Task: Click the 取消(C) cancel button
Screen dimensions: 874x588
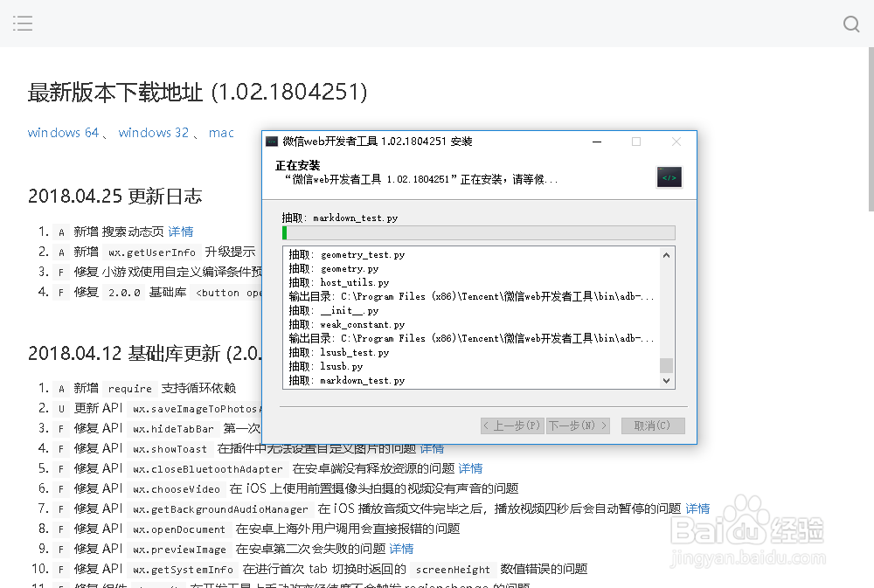Action: [652, 425]
